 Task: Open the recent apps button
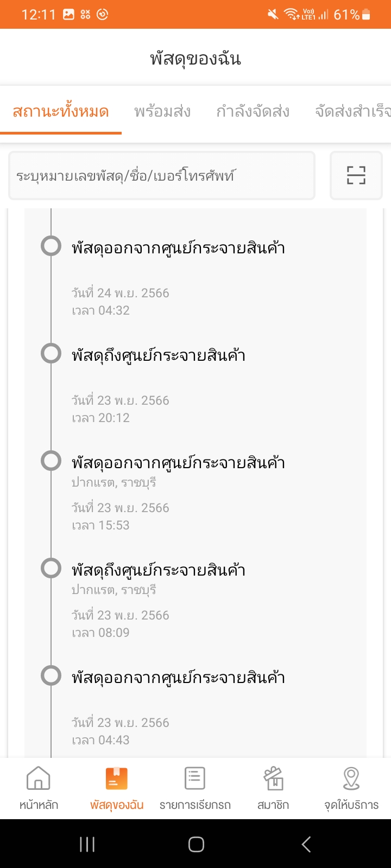click(x=87, y=844)
